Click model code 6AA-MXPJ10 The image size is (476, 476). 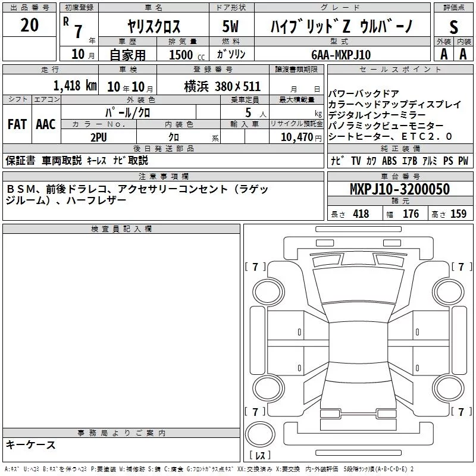[341, 55]
